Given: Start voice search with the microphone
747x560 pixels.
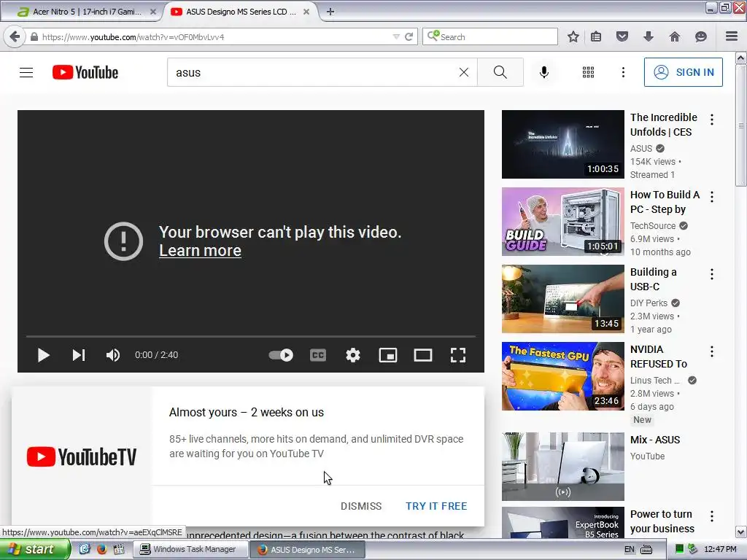Looking at the screenshot, I should coord(543,72).
